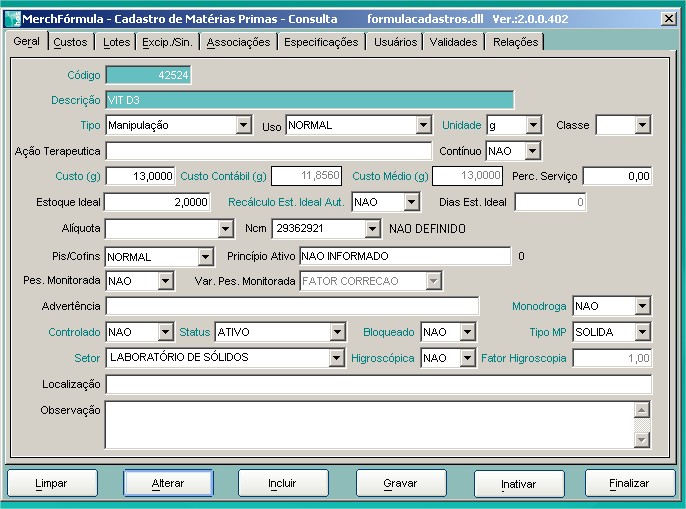Click the MerchFórmula title bar app icon
Image resolution: width=686 pixels, height=509 pixels.
pos(12,18)
